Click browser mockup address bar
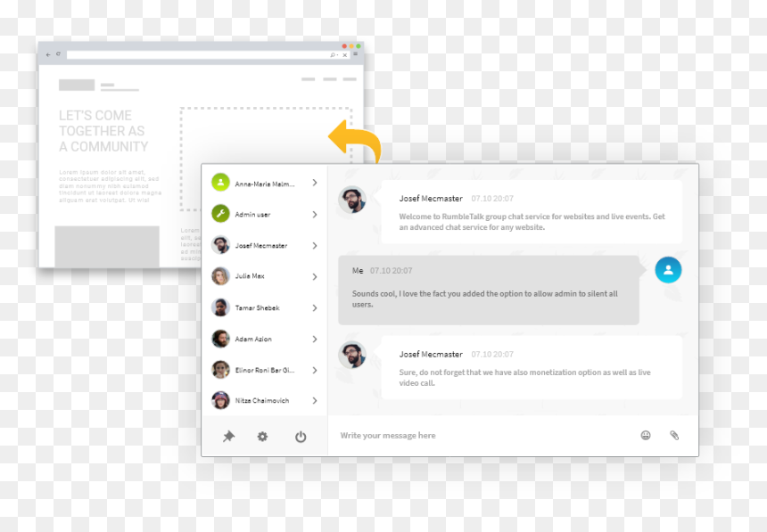 pyautogui.click(x=209, y=54)
